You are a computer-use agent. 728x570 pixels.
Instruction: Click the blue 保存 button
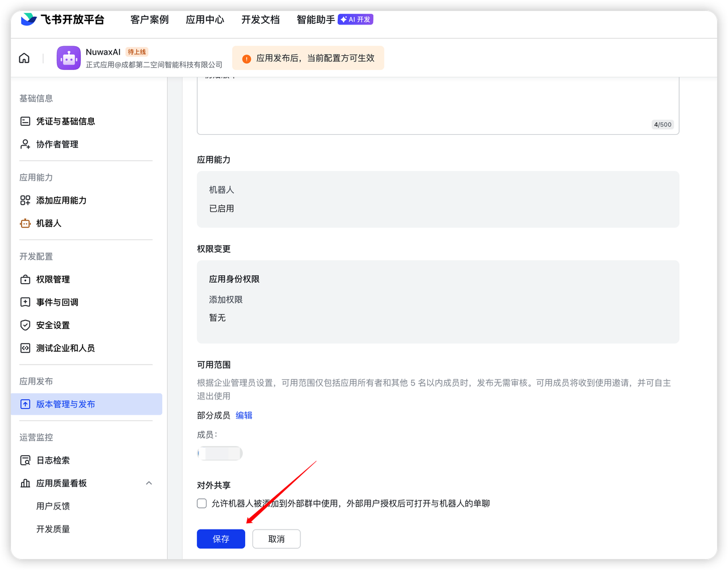pyautogui.click(x=221, y=539)
